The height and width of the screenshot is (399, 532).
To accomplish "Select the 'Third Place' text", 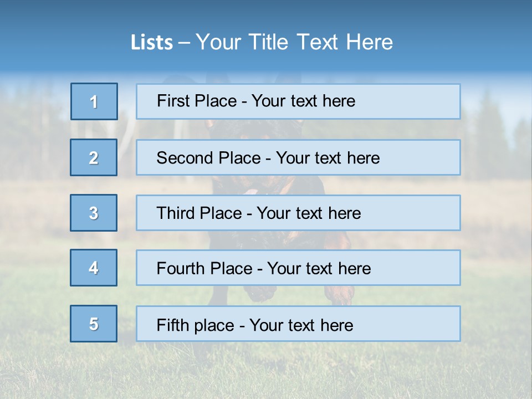I will 199,213.
